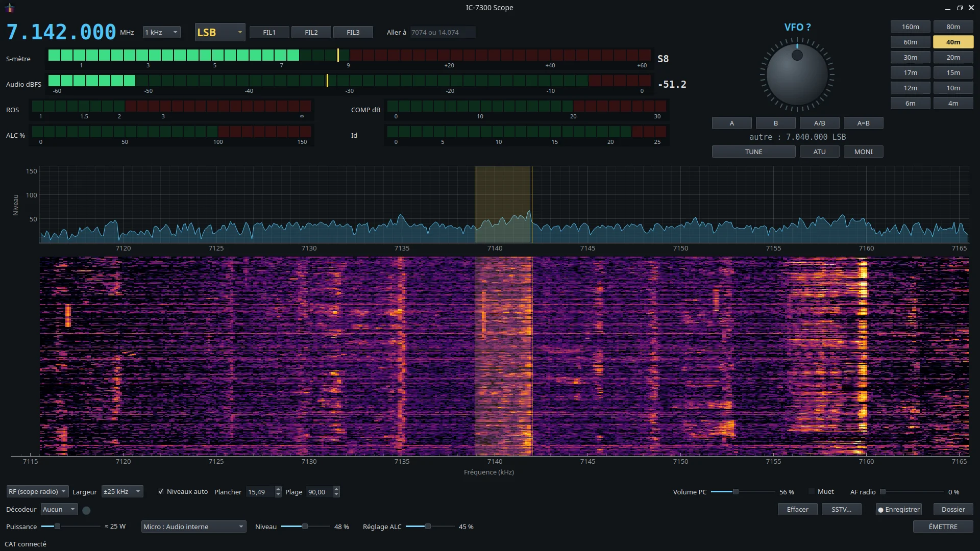Adjust the Réglage ALC slider
Image resolution: width=980 pixels, height=551 pixels.
point(430,527)
